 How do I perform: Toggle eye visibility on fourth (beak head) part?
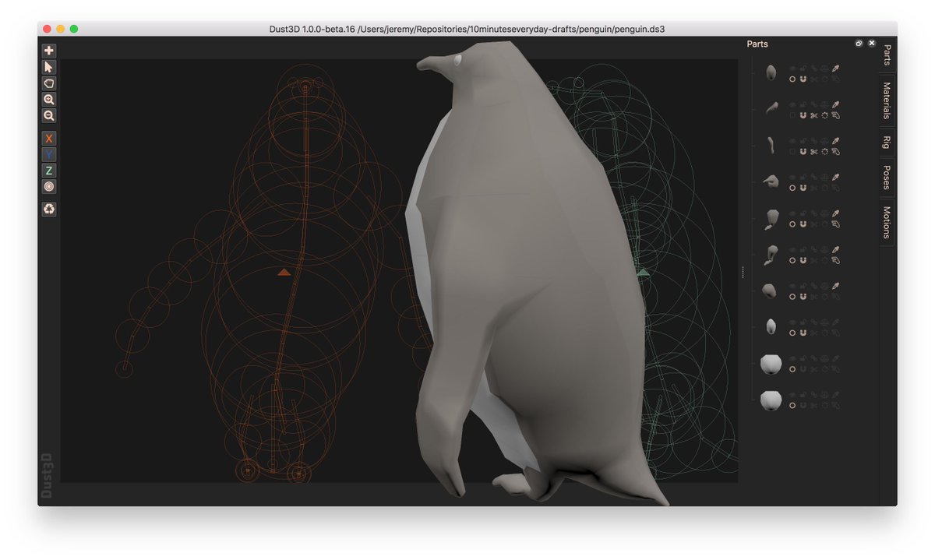click(x=792, y=177)
